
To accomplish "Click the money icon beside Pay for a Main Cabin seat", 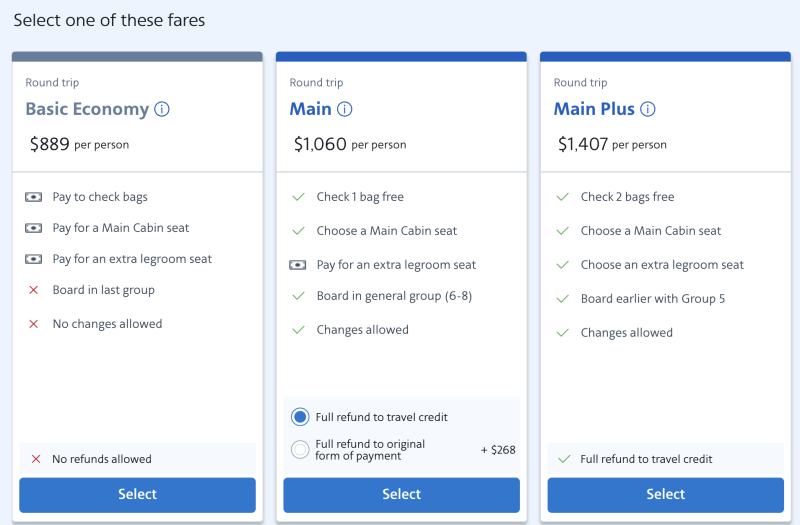I will pyautogui.click(x=34, y=228).
